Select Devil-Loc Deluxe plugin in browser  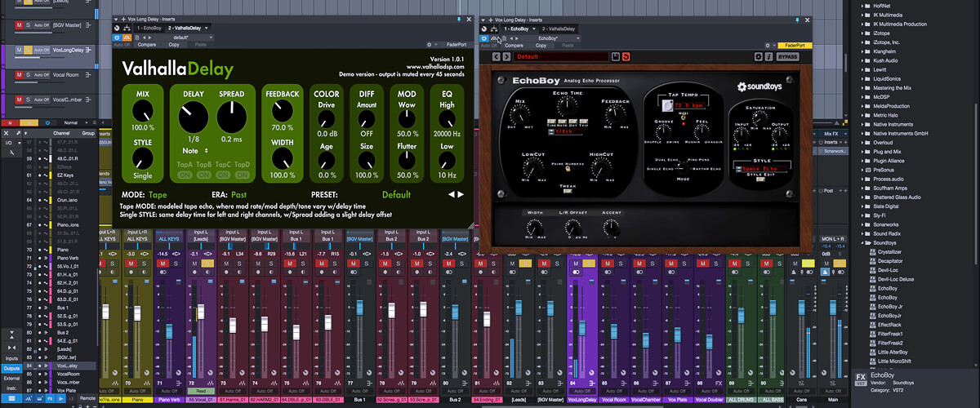tap(893, 279)
